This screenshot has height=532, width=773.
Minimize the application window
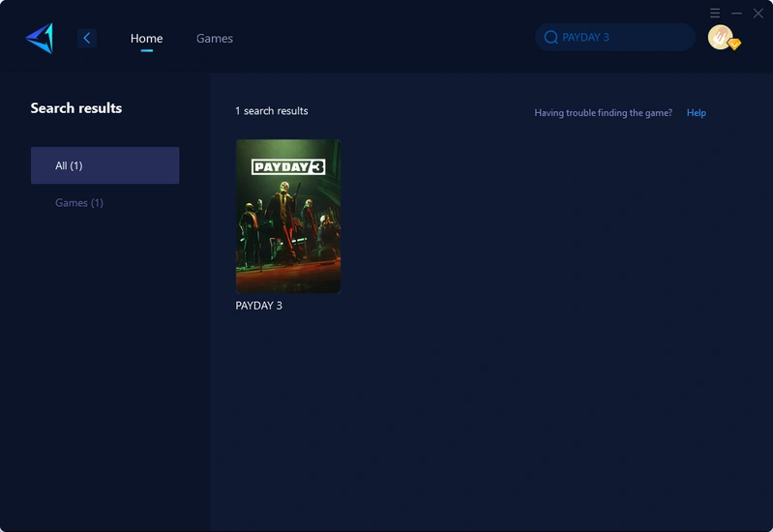(736, 14)
